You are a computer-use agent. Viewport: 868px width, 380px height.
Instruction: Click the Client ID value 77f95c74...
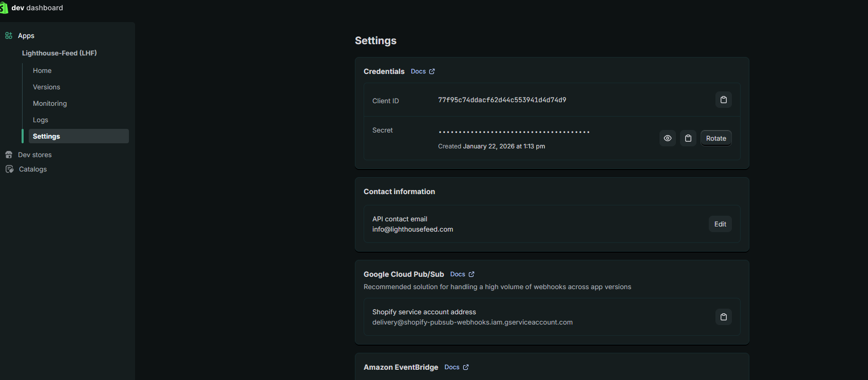click(502, 100)
